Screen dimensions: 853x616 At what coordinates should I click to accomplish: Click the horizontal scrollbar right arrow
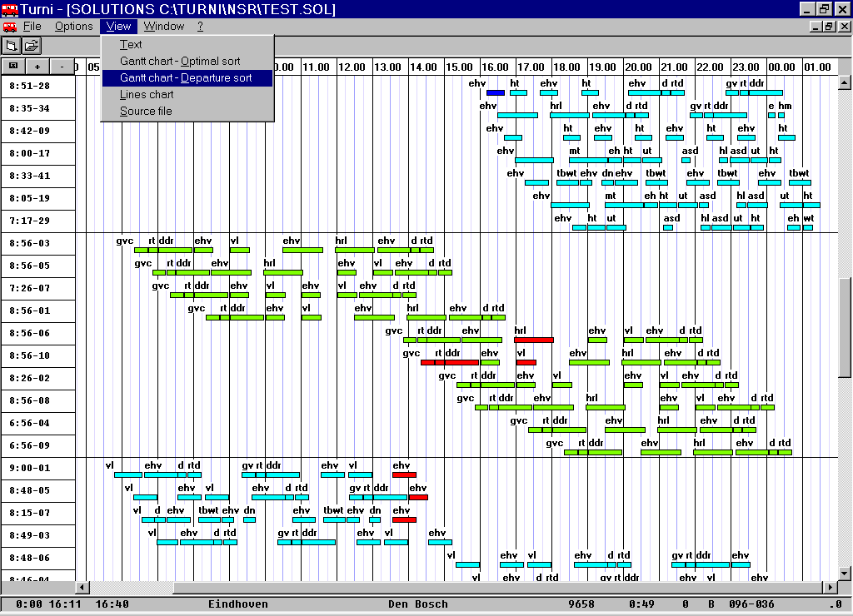[x=829, y=588]
